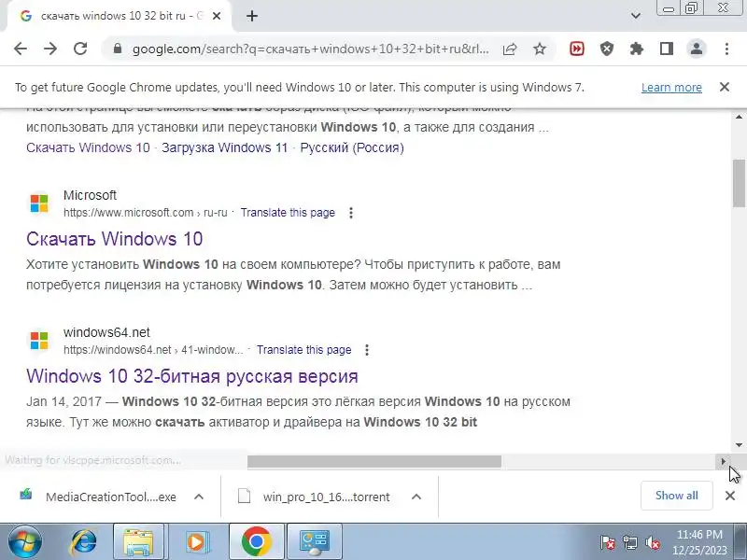Open the tab search chevron
Screen dimensions: 747x560
click(x=636, y=16)
